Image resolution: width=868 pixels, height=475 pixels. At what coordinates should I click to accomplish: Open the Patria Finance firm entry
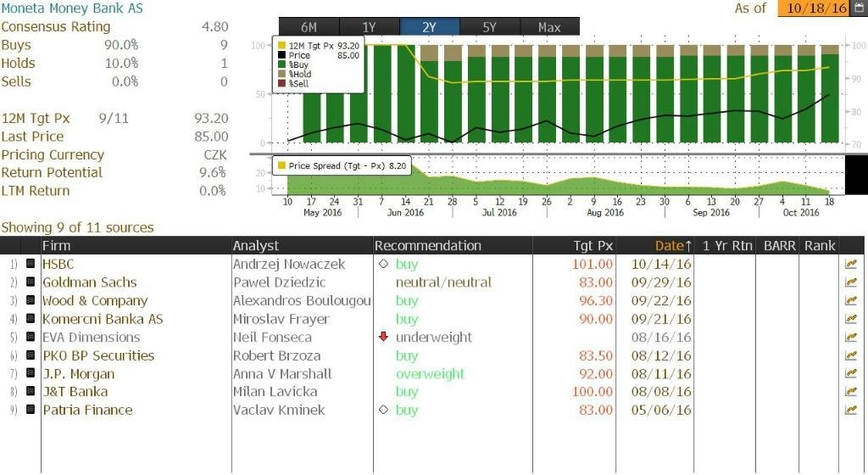[87, 410]
